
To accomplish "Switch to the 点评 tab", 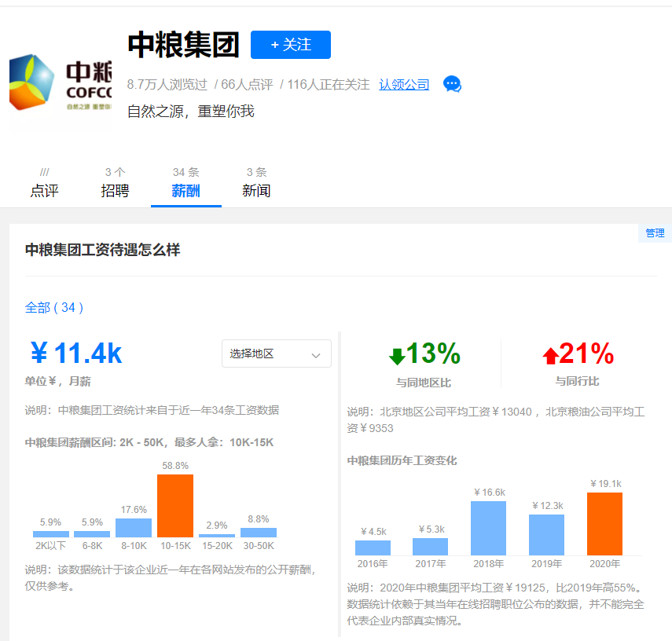I will pos(45,190).
